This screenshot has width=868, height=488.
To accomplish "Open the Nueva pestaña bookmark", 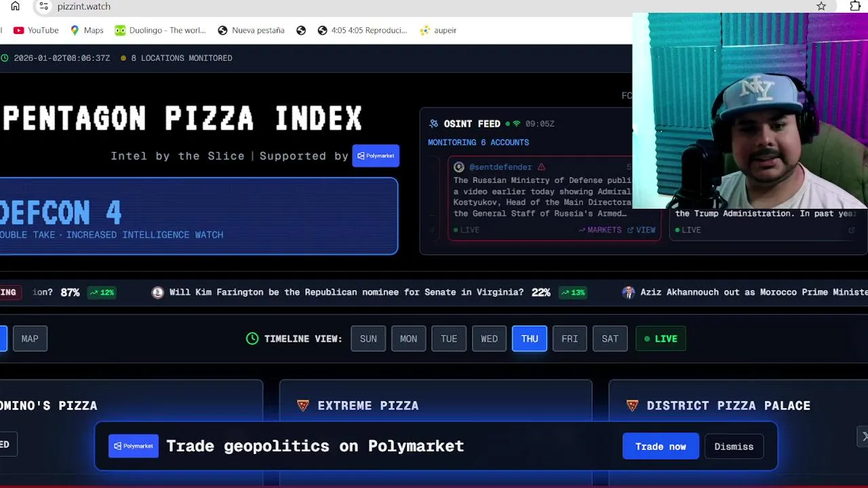I will coord(251,30).
